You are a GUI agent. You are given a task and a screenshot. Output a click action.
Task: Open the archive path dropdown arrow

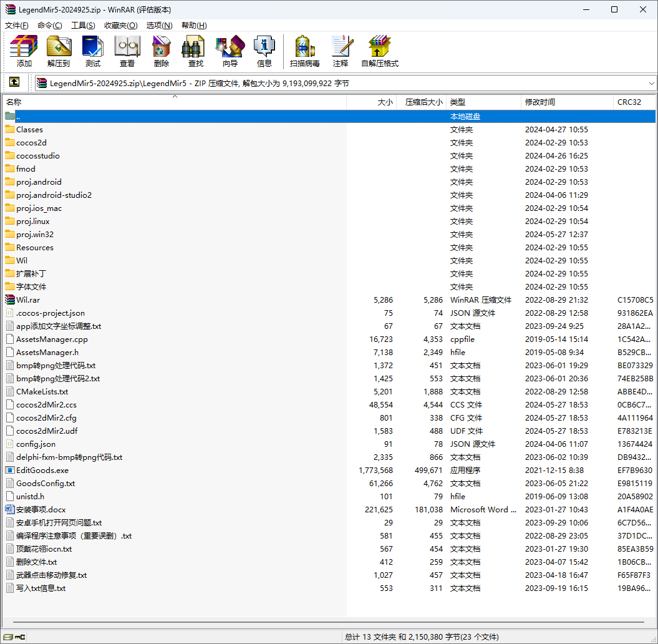(651, 83)
